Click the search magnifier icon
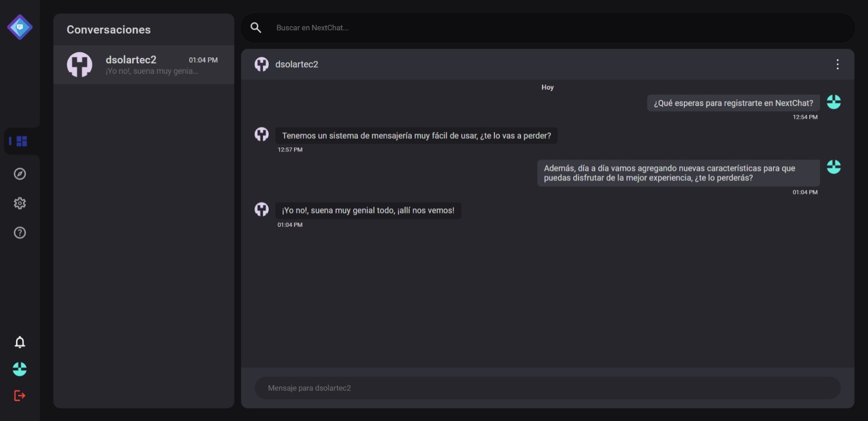868x421 pixels. pyautogui.click(x=256, y=28)
